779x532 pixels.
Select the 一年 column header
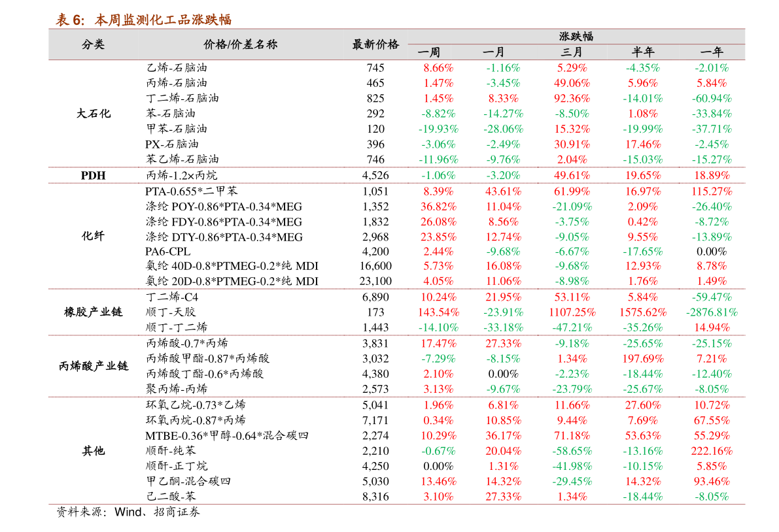[712, 52]
